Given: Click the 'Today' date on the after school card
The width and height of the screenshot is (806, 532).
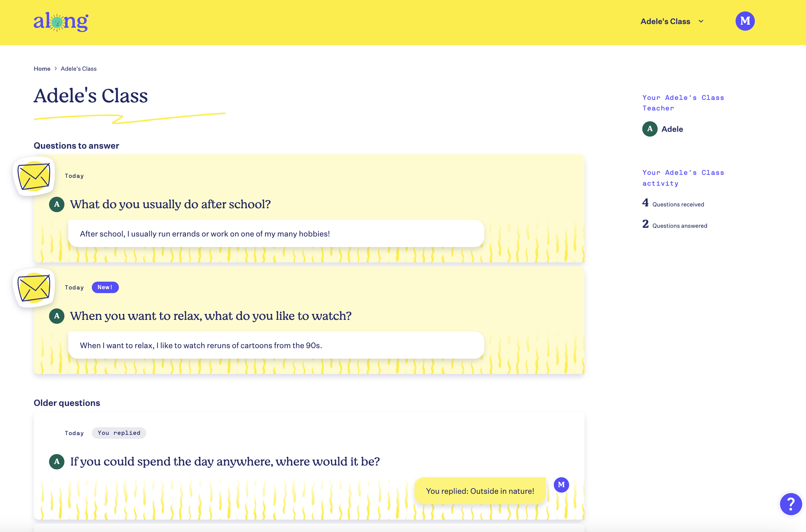Looking at the screenshot, I should coord(74,176).
